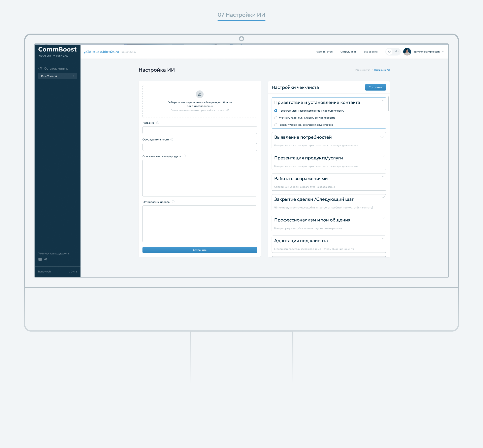The height and width of the screenshot is (448, 483).
Task: Click inside the 'Название' text field
Action: point(199,130)
